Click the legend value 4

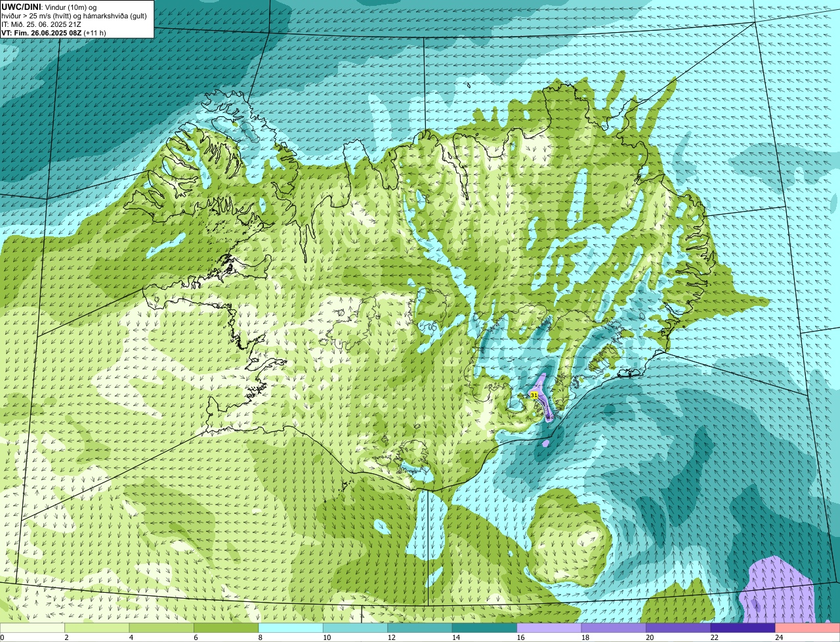pyautogui.click(x=131, y=637)
